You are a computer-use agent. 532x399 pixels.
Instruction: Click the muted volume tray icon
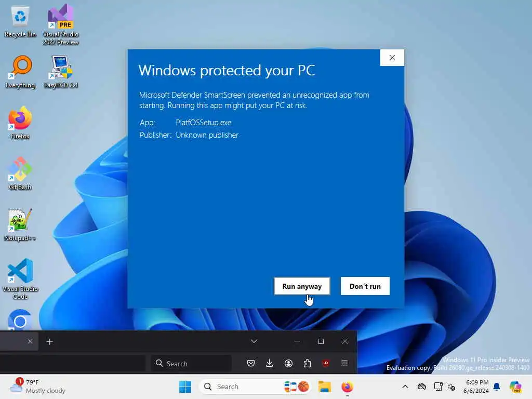click(451, 387)
